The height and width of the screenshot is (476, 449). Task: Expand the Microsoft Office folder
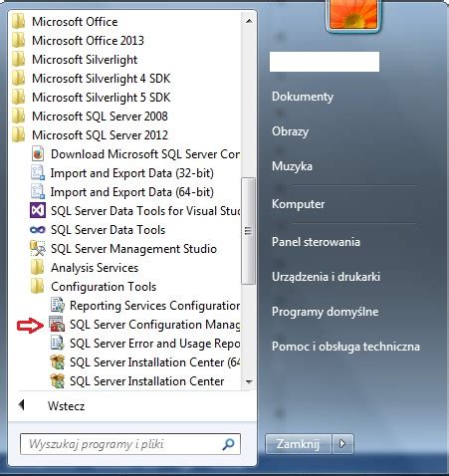point(75,22)
